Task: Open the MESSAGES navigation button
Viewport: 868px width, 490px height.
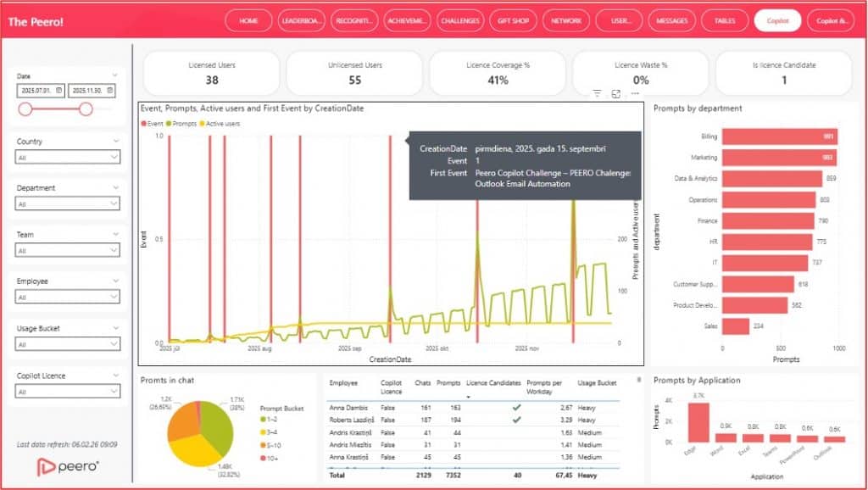Action: pyautogui.click(x=671, y=20)
